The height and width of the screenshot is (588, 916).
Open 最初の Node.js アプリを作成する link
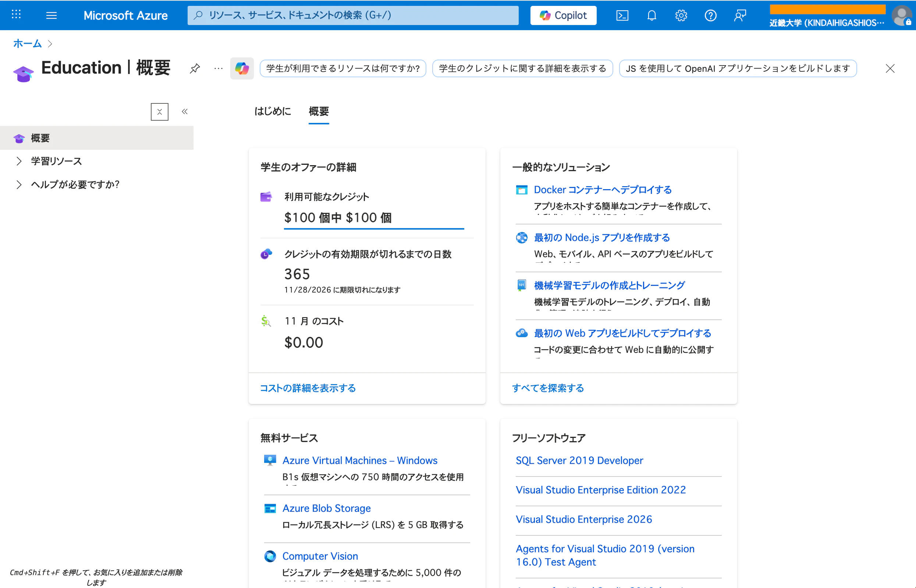(x=602, y=237)
